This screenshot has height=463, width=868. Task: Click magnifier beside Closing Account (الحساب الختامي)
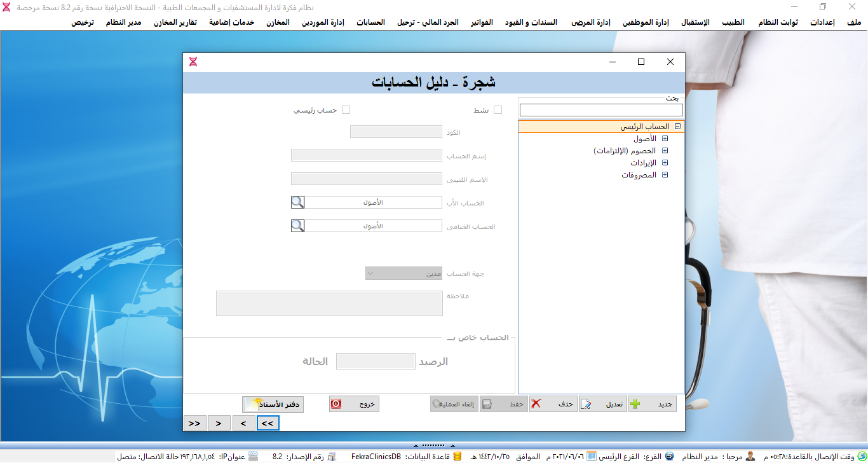[297, 226]
